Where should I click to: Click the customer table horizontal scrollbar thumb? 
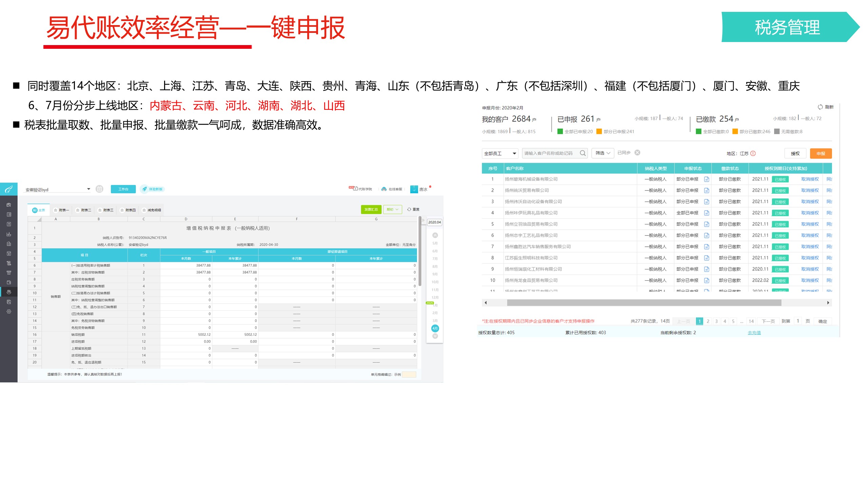click(644, 303)
